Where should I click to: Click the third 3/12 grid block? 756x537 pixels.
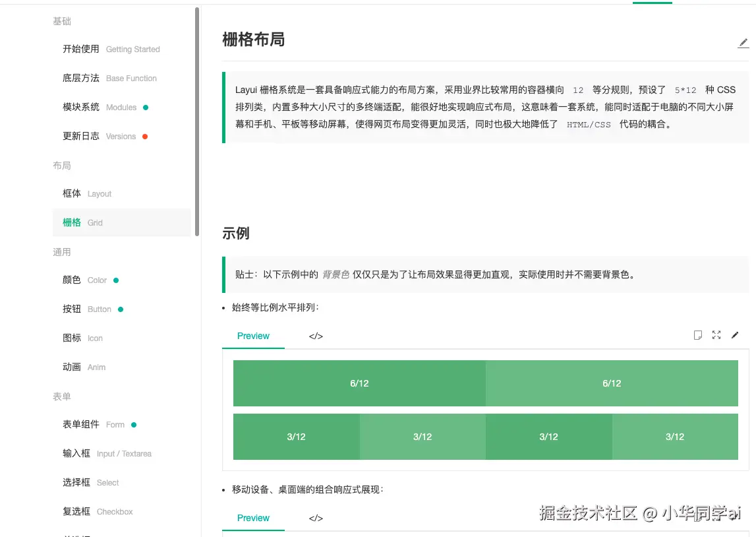(548, 437)
